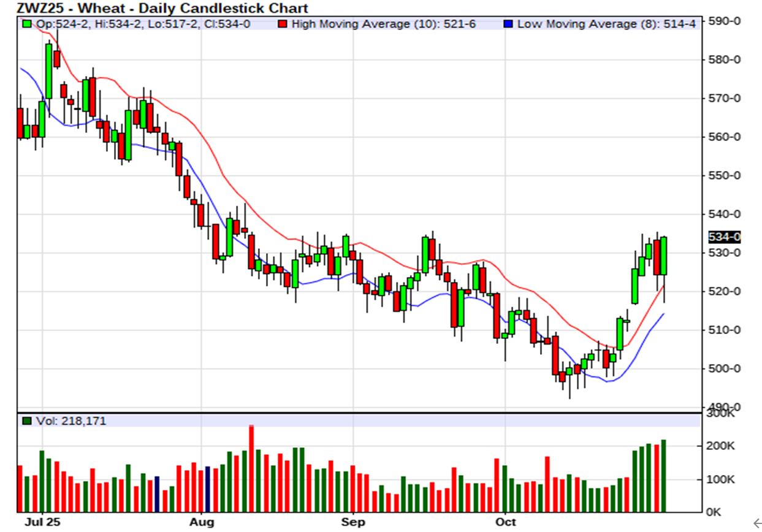Image resolution: width=762 pixels, height=532 pixels.
Task: Select the Aug date axis label
Action: [x=202, y=522]
